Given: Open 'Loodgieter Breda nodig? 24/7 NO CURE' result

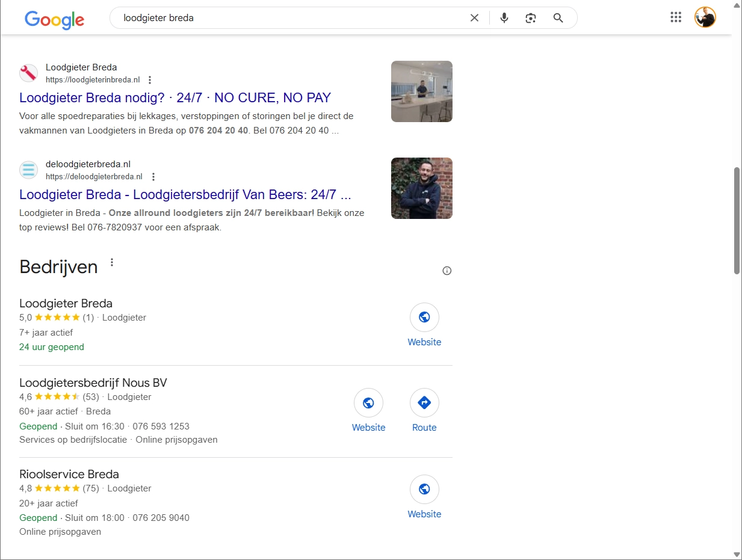Looking at the screenshot, I should [175, 98].
